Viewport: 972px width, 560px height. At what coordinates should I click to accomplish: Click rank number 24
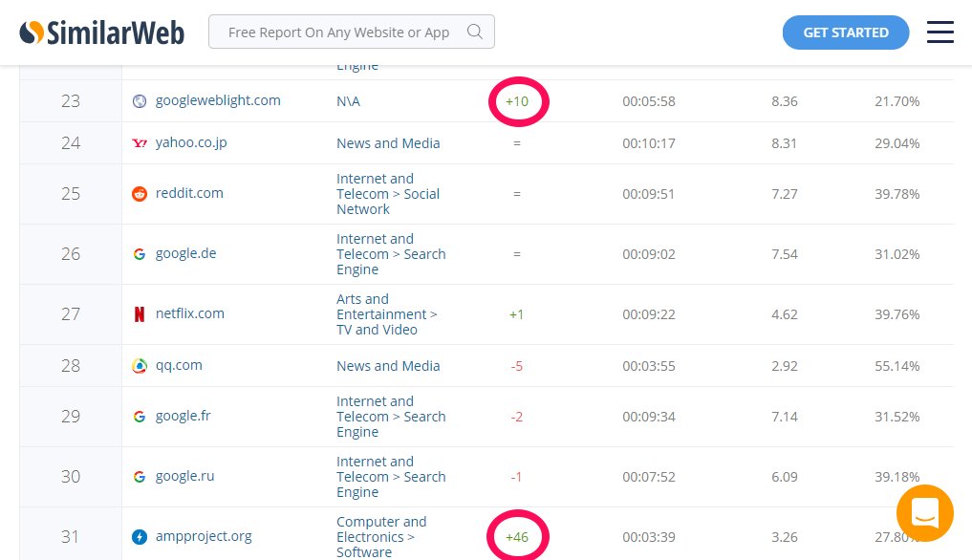(x=71, y=143)
